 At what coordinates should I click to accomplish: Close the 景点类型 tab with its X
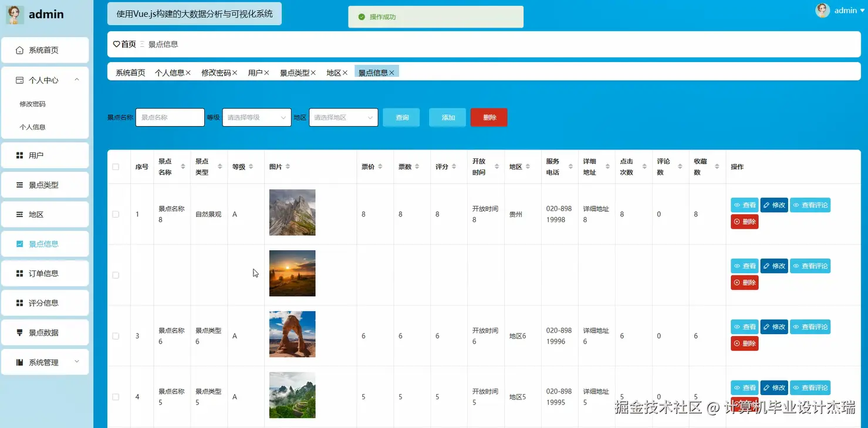click(313, 73)
